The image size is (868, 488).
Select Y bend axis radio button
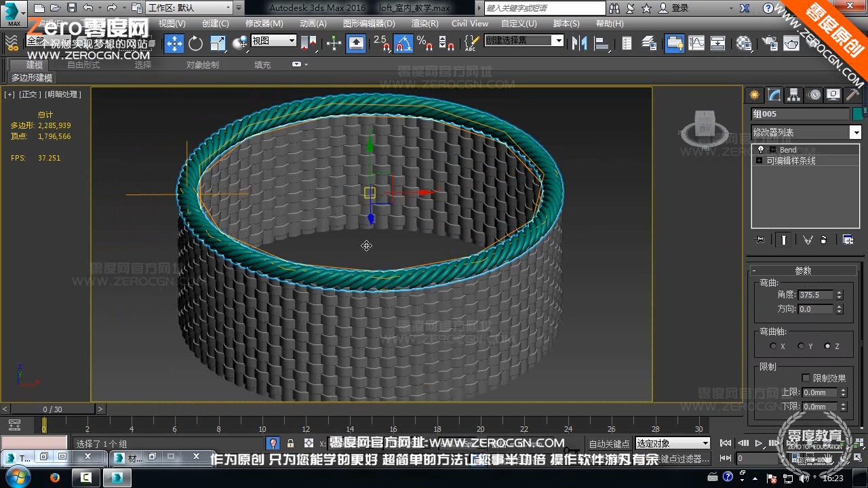(801, 346)
